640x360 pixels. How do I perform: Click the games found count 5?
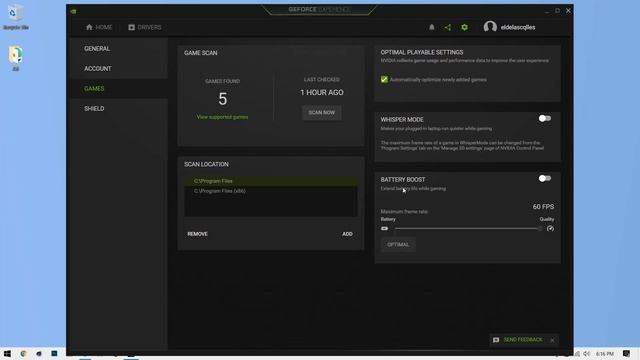222,99
